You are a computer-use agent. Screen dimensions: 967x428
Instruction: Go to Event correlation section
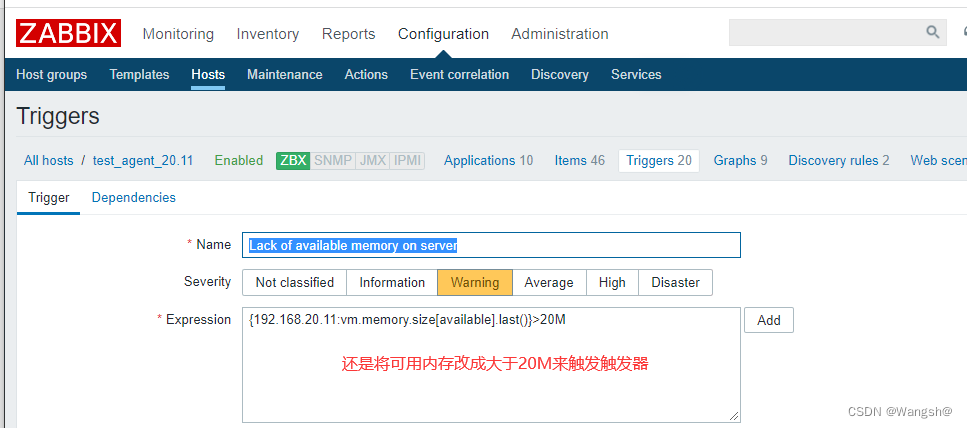(459, 75)
